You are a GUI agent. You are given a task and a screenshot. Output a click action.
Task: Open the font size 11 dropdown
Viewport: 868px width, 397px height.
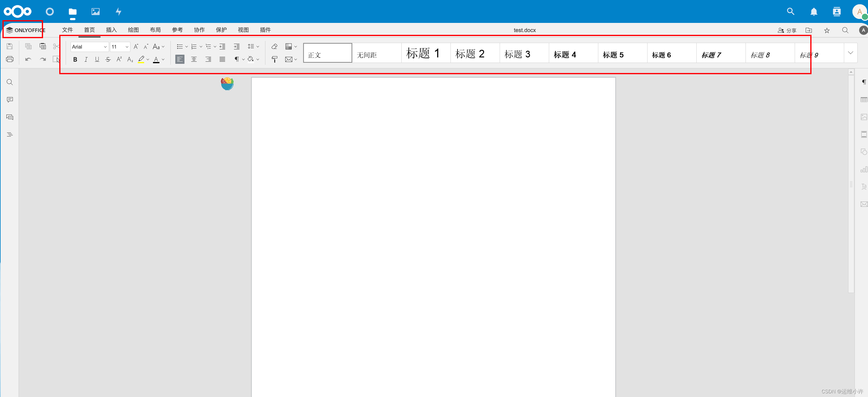[x=127, y=47]
